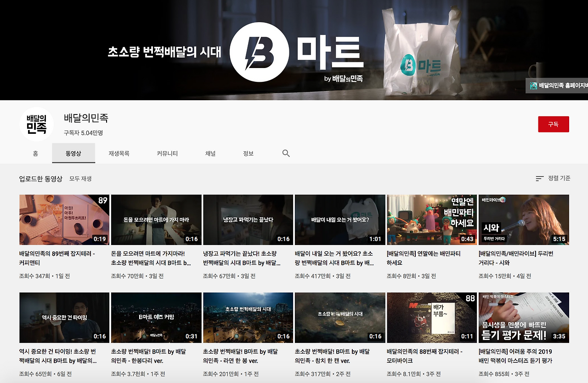Play the 두리번 거리다 - 시와 live video
This screenshot has width=588, height=383.
click(x=523, y=219)
